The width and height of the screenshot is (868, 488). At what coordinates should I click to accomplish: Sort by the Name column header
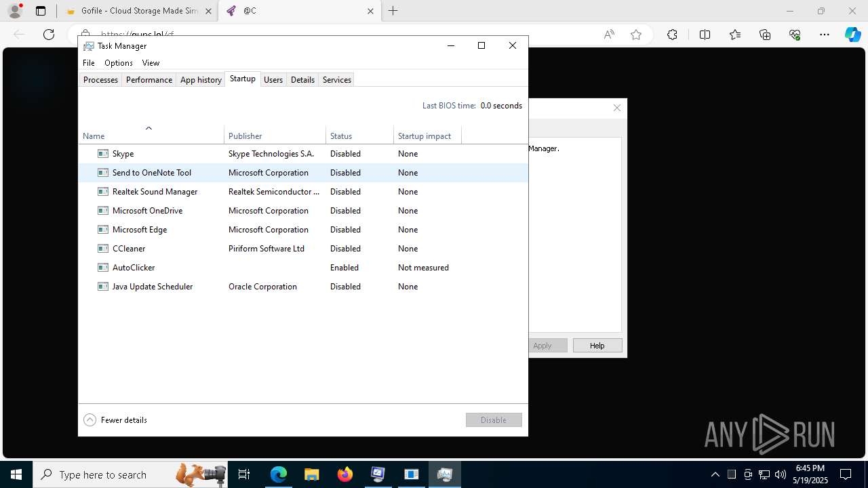click(x=151, y=134)
